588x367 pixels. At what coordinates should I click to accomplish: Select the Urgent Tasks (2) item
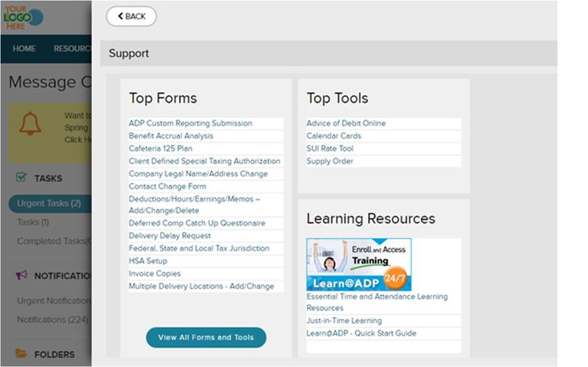(x=50, y=204)
